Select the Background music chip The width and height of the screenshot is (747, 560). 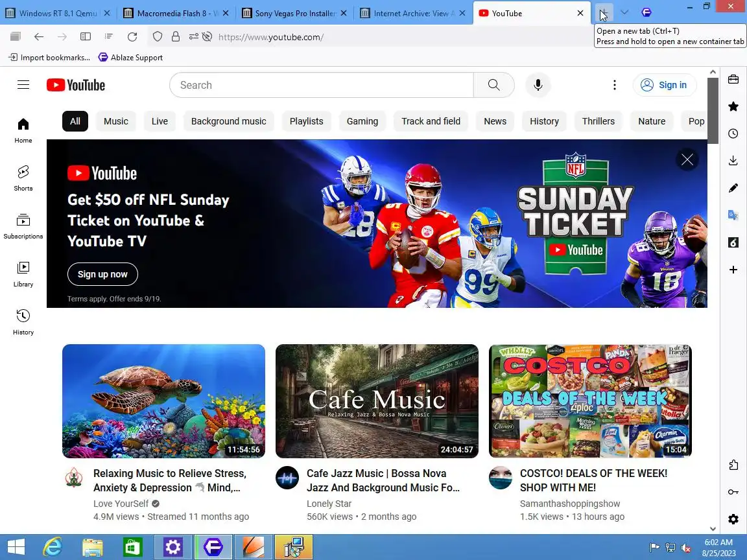pos(229,121)
